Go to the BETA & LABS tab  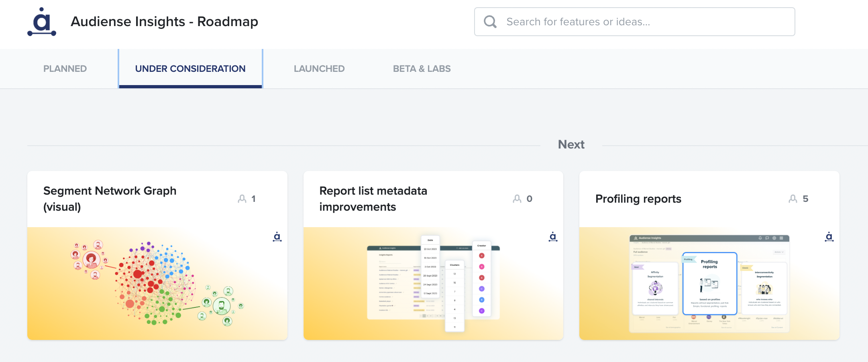422,69
